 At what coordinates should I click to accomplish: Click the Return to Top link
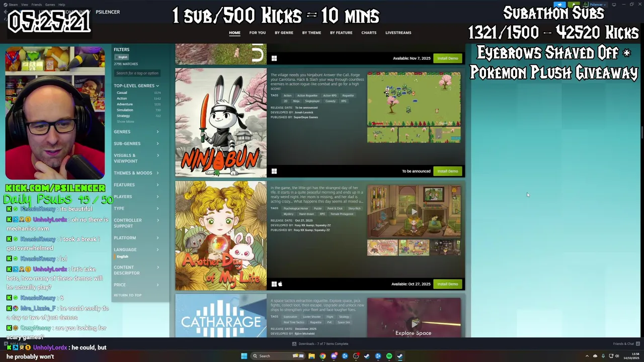127,295
